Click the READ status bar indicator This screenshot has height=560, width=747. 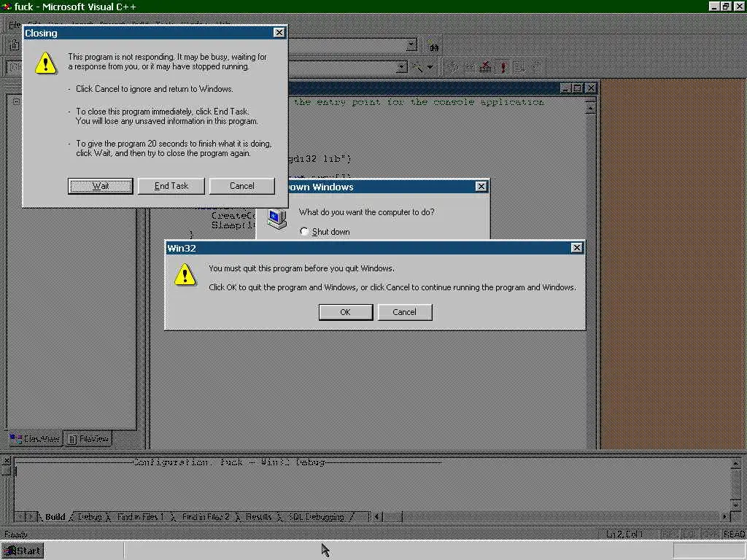[x=734, y=534]
